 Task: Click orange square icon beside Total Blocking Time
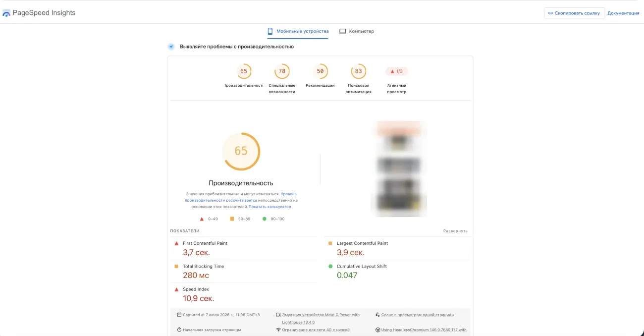pyautogui.click(x=176, y=266)
